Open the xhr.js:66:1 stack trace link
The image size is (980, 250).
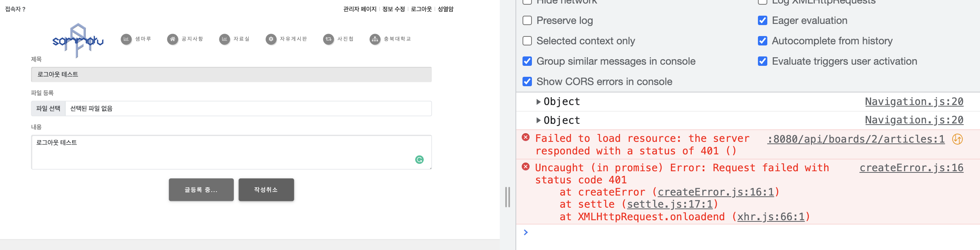click(x=771, y=217)
